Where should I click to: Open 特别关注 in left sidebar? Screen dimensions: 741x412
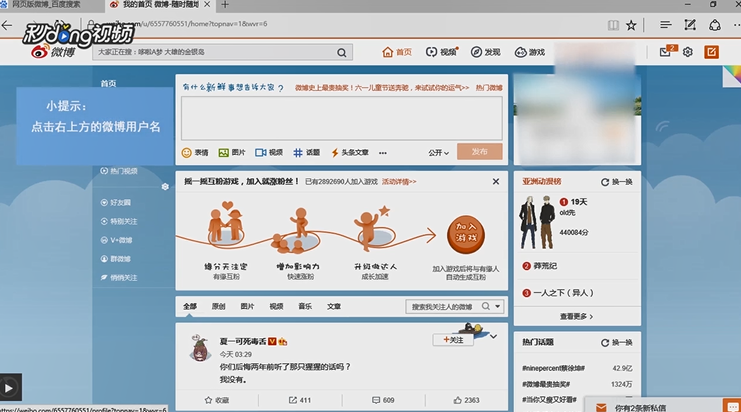click(119, 221)
